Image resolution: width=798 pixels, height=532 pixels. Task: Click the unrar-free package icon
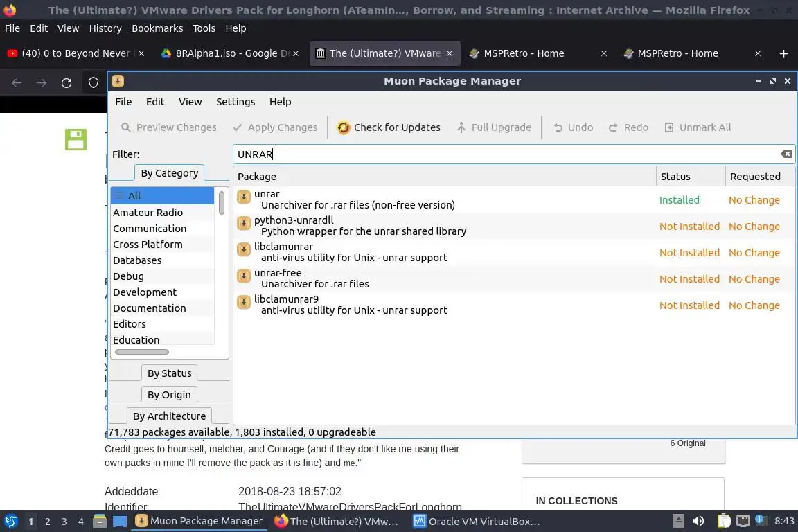click(x=244, y=276)
